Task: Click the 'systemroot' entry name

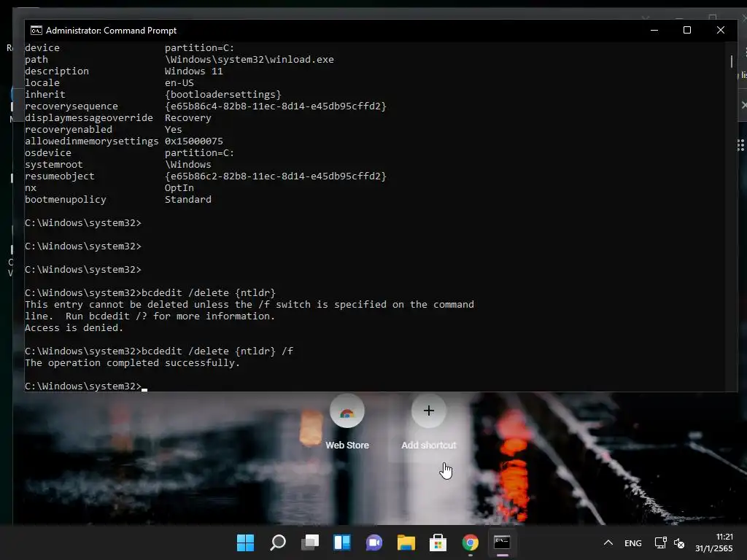Action: coord(54,164)
